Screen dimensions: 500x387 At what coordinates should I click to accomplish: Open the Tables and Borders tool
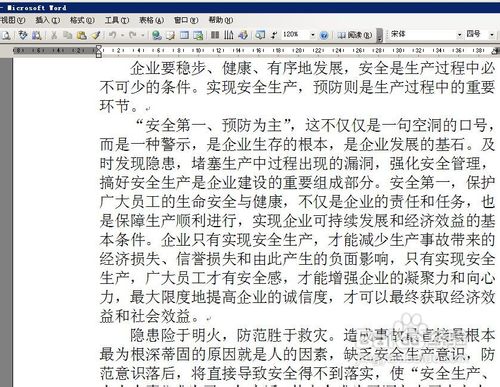click(170, 35)
